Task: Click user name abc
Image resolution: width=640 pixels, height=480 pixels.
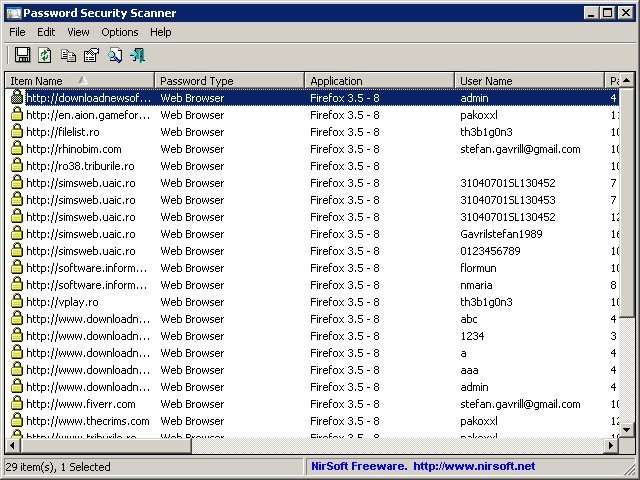Action: pyautogui.click(x=469, y=319)
